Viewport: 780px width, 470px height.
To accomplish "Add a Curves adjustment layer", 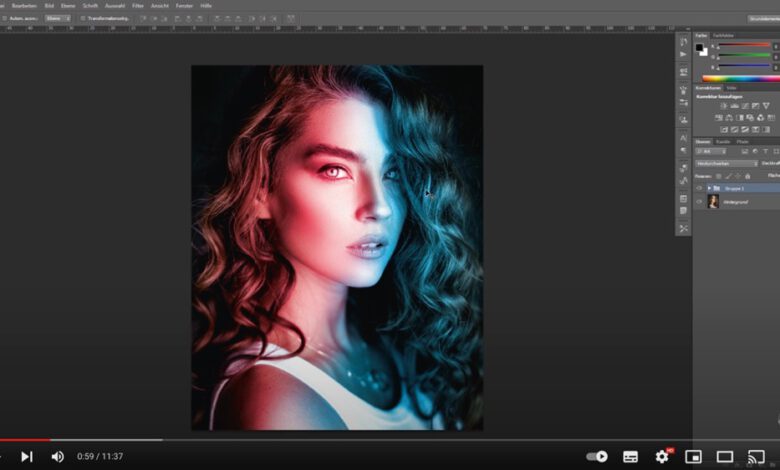I will [745, 106].
